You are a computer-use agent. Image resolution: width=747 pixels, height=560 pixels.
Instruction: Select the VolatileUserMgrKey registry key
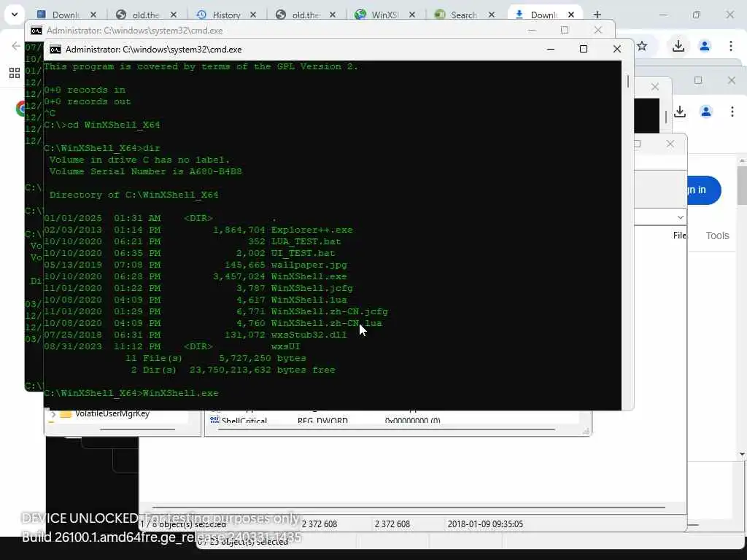coord(112,414)
